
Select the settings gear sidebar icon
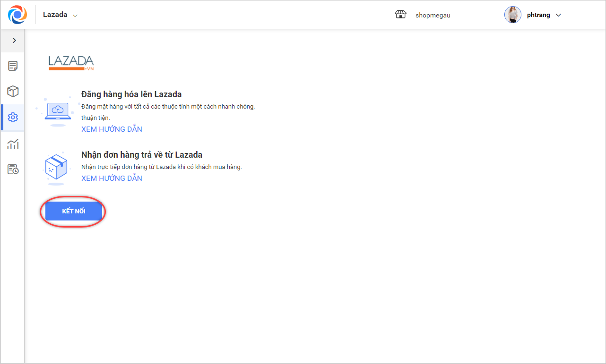click(x=13, y=117)
